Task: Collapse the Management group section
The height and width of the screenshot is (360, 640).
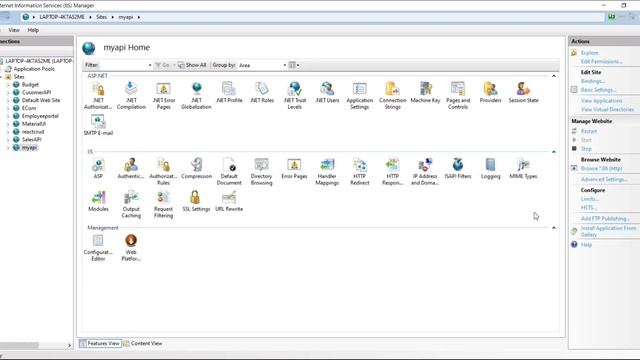Action: tap(554, 228)
